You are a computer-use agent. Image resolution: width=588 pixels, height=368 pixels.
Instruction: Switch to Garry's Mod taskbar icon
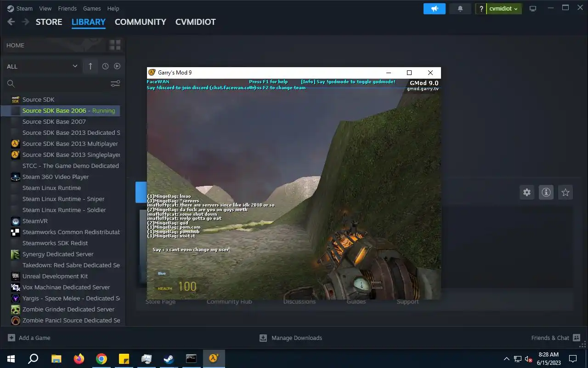(x=214, y=359)
